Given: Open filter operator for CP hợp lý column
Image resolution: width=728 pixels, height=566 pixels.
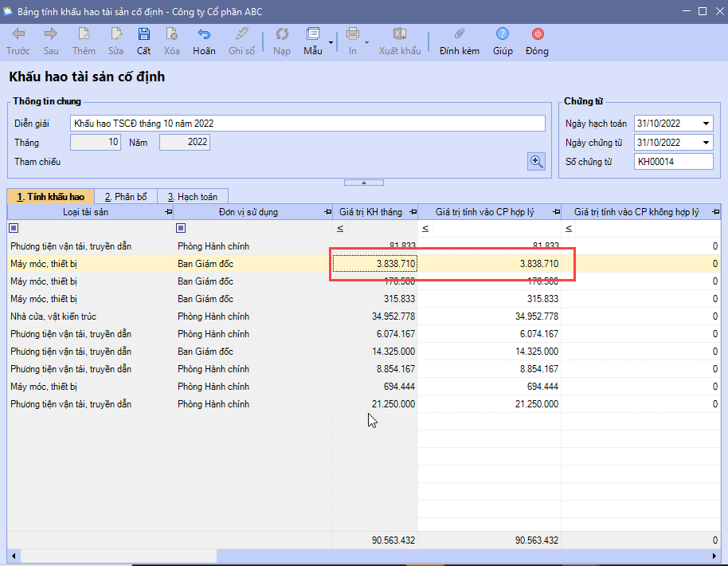Looking at the screenshot, I should pos(425,228).
